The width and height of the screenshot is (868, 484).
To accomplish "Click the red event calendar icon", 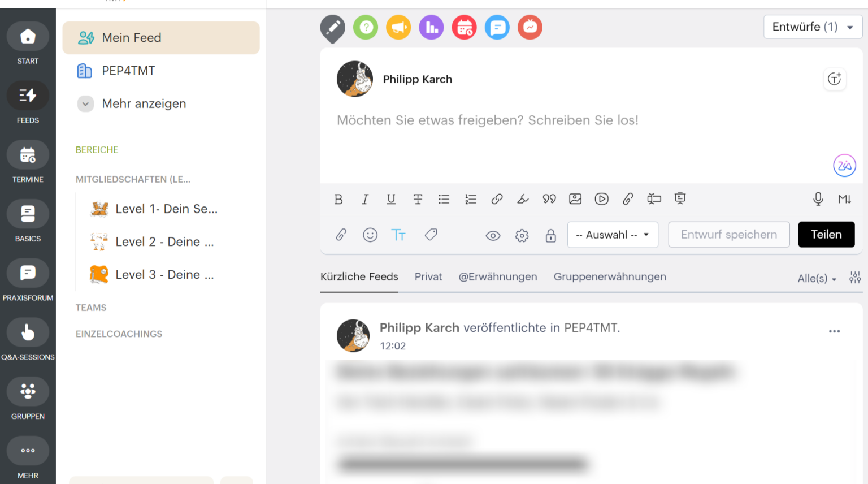I will [464, 27].
